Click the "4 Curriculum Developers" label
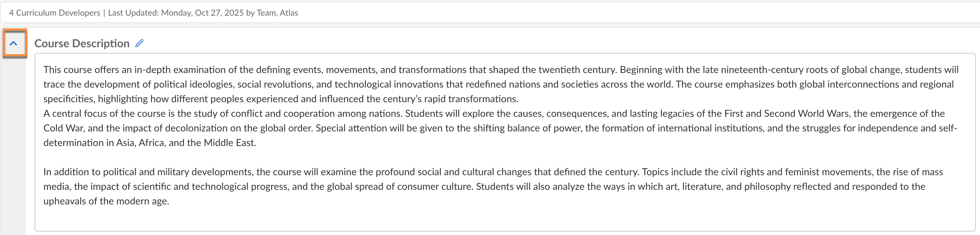This screenshot has height=235, width=980. coord(54,13)
